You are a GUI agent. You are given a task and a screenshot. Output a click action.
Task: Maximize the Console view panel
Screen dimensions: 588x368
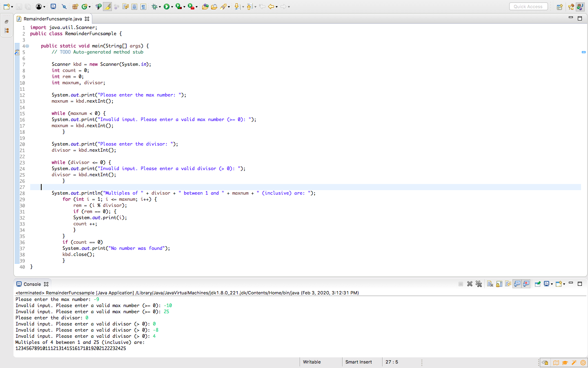click(579, 283)
